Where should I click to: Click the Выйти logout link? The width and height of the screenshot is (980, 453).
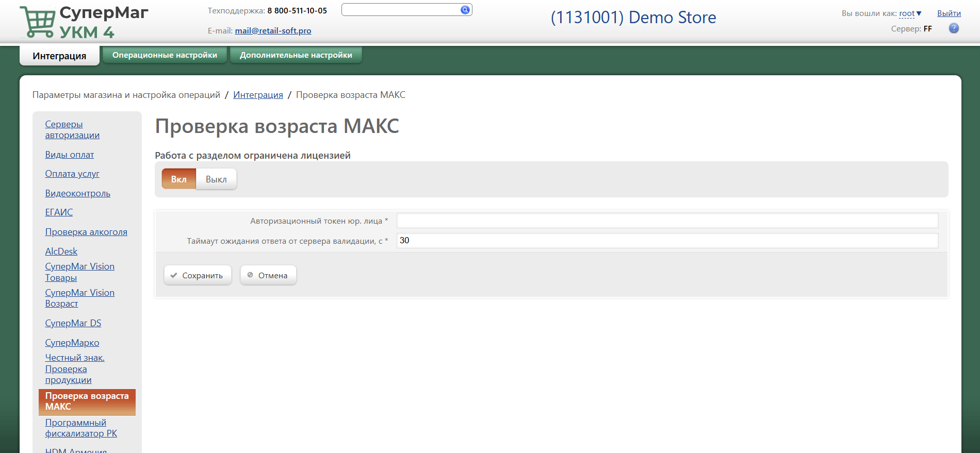coord(949,13)
